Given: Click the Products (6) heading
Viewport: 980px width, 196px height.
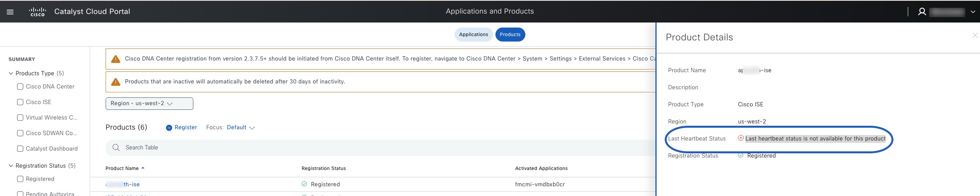Looking at the screenshot, I should click(x=126, y=127).
